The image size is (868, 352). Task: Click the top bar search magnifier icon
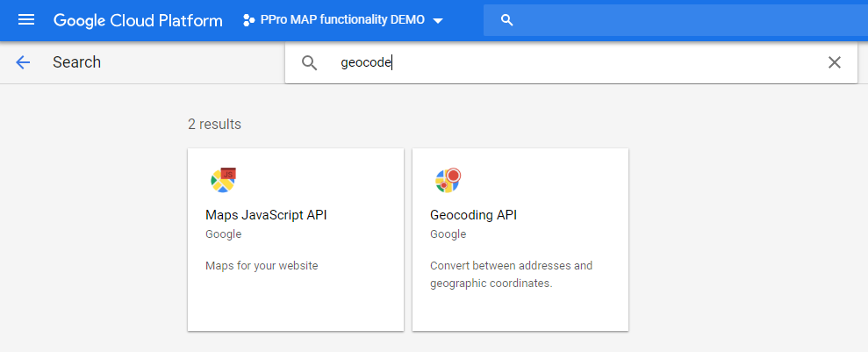pyautogui.click(x=506, y=20)
